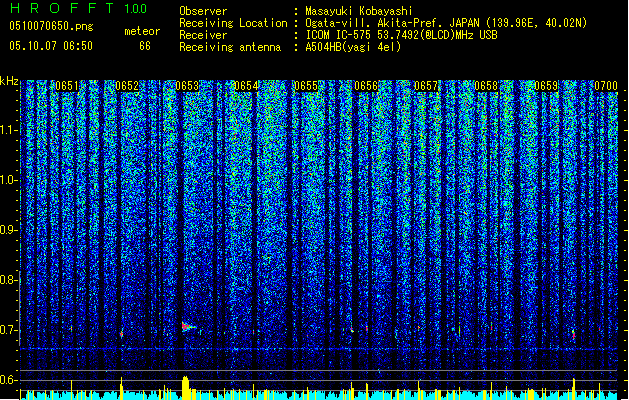Viewport: 629px width, 400px height.
Task: Click the 0.9 kHz axis label
Action: click(9, 230)
